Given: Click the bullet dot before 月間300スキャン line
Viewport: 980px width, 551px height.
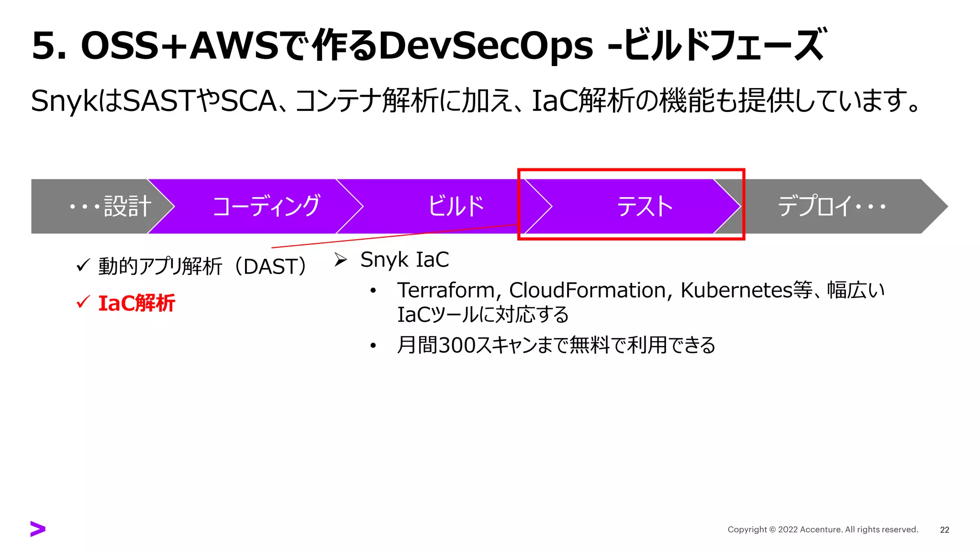Looking at the screenshot, I should 373,345.
